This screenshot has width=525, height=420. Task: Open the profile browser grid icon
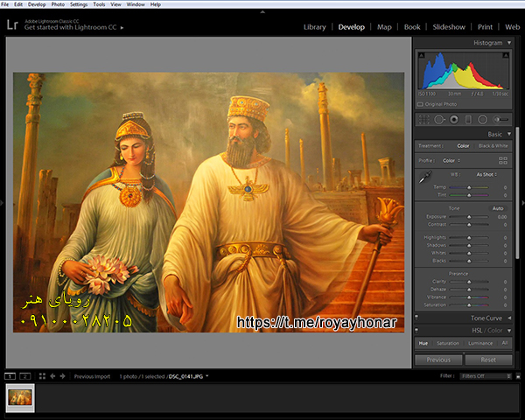pos(502,160)
